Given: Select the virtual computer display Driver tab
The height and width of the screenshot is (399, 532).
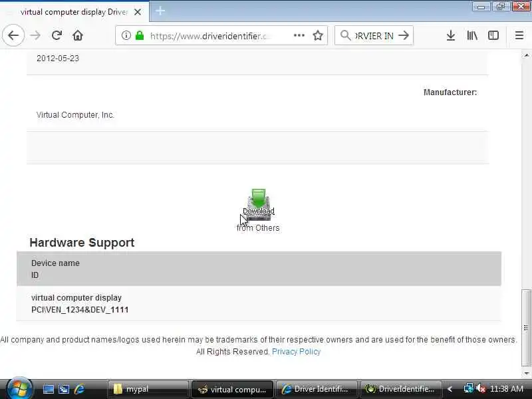Looking at the screenshot, I should 74,12.
